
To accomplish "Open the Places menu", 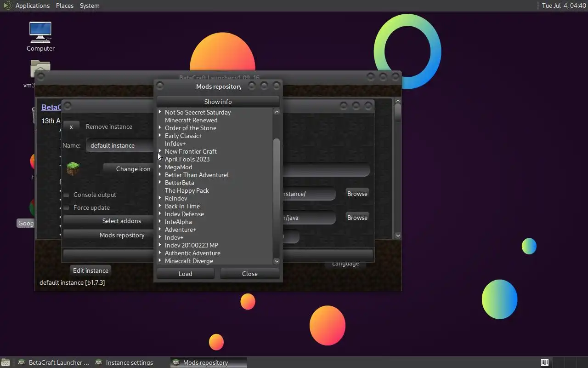I will [x=65, y=6].
